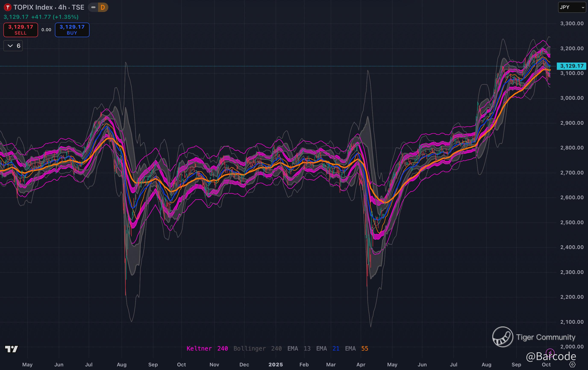Toggle the Bollinger 240 indicator label
Viewport: 588px width, 370px height.
257,348
